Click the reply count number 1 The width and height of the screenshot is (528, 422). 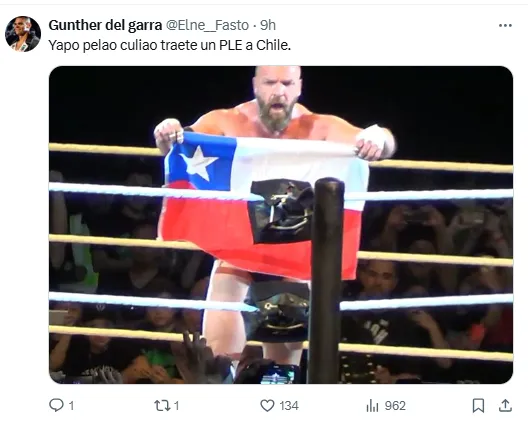click(71, 406)
